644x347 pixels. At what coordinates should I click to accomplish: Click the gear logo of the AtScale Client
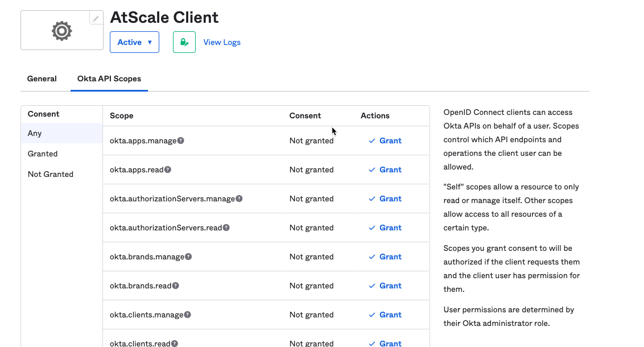click(x=61, y=31)
